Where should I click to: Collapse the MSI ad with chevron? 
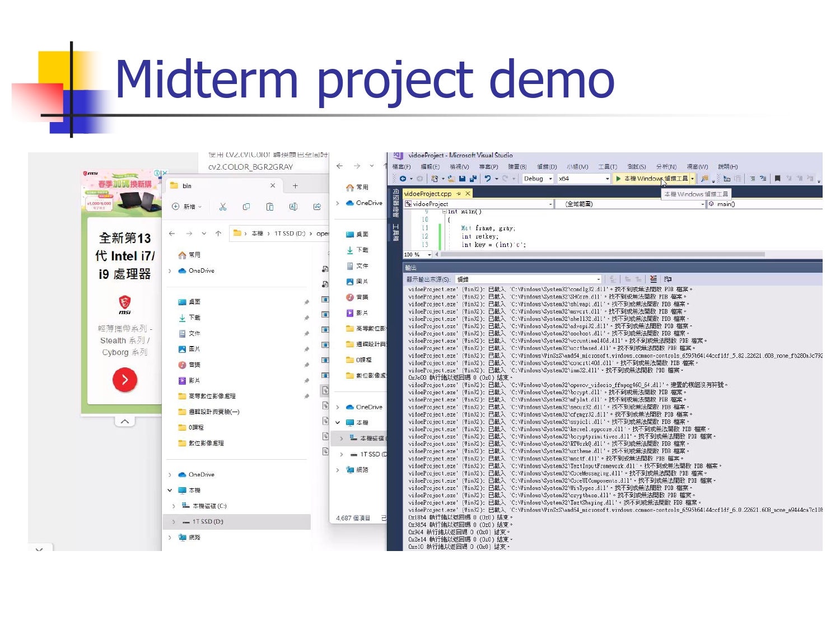point(125,421)
